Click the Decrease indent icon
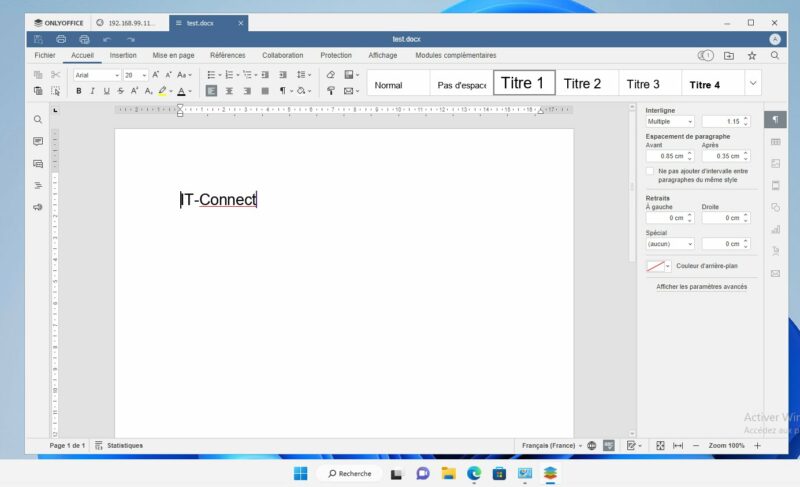800x487 pixels. point(265,75)
